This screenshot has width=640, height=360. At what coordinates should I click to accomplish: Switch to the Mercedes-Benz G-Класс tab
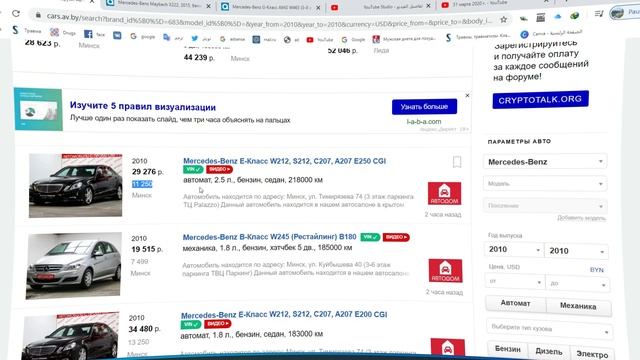267,7
